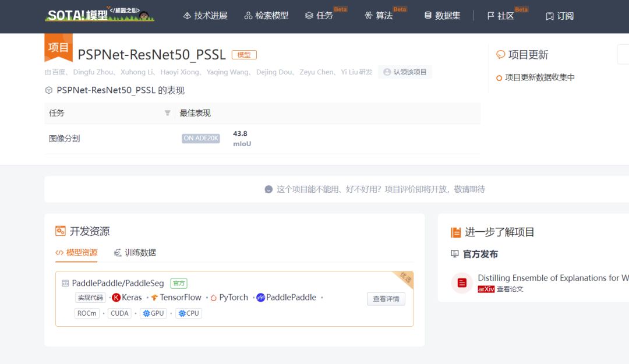Click the 官方发布 monitor icon
The width and height of the screenshot is (629, 364).
coord(454,254)
